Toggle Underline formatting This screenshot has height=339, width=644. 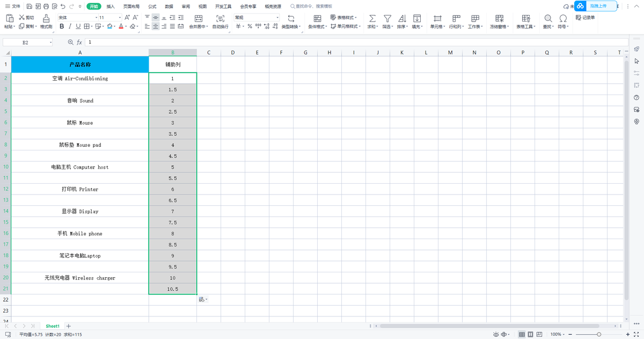point(78,26)
